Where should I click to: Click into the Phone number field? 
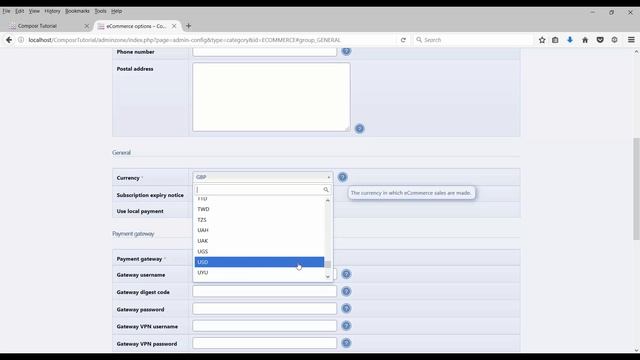point(264,52)
